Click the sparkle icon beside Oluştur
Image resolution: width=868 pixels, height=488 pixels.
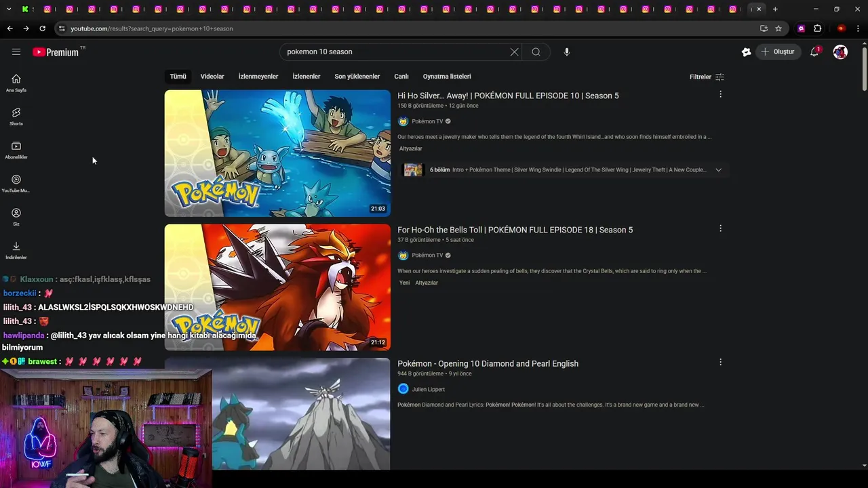pos(747,52)
